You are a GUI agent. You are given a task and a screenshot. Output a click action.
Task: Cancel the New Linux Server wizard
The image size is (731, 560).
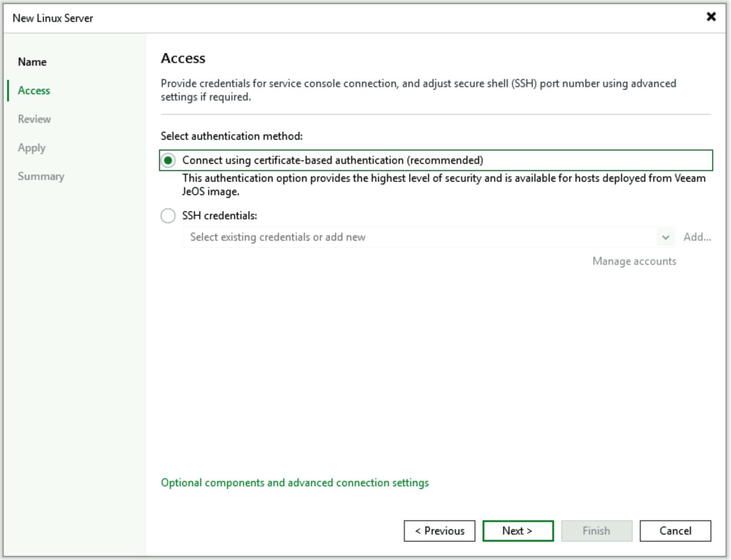click(x=675, y=531)
